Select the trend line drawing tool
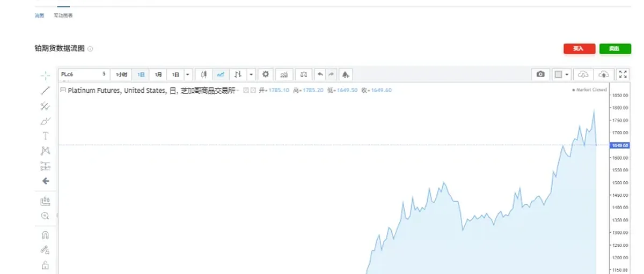 click(46, 91)
